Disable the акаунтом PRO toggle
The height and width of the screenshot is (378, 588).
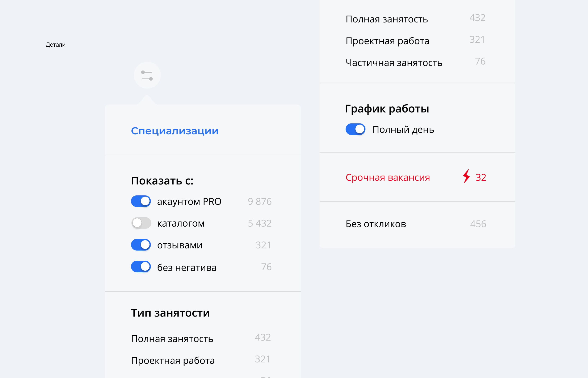141,201
